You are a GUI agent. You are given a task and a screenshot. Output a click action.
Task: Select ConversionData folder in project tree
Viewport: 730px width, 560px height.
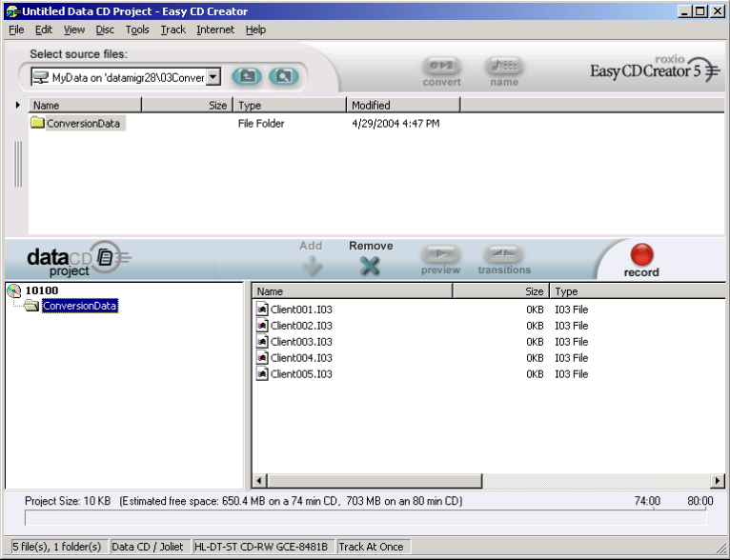pos(80,306)
